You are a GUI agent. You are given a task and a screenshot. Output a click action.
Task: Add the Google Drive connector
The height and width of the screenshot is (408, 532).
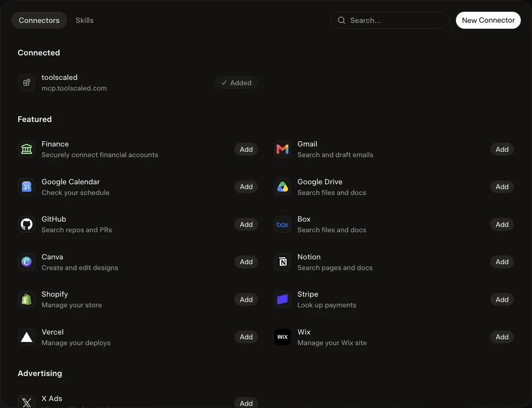pyautogui.click(x=502, y=186)
